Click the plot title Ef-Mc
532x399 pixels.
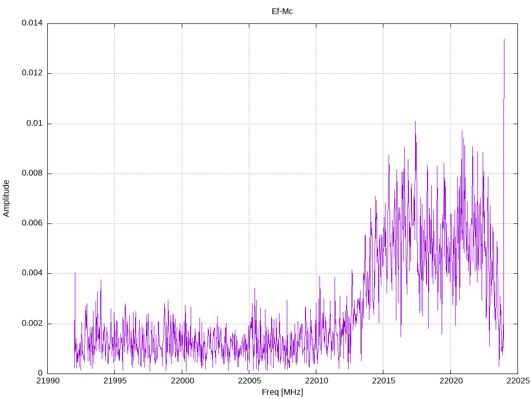(x=282, y=11)
